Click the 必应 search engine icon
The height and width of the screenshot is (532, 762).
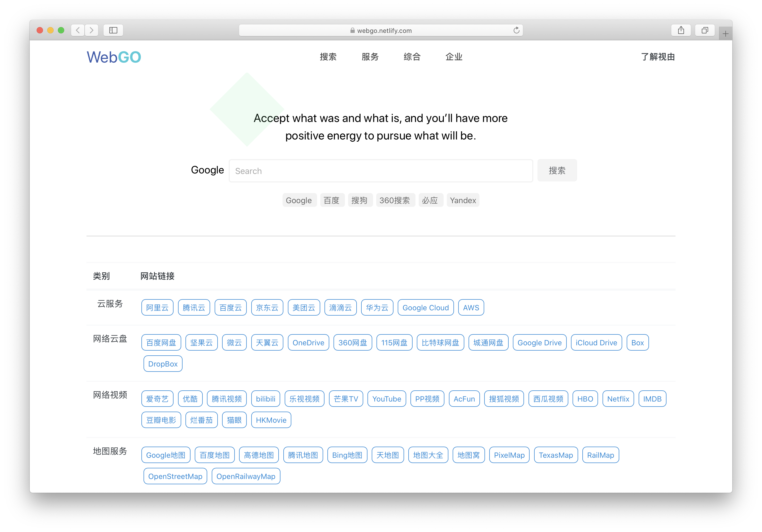tap(430, 200)
